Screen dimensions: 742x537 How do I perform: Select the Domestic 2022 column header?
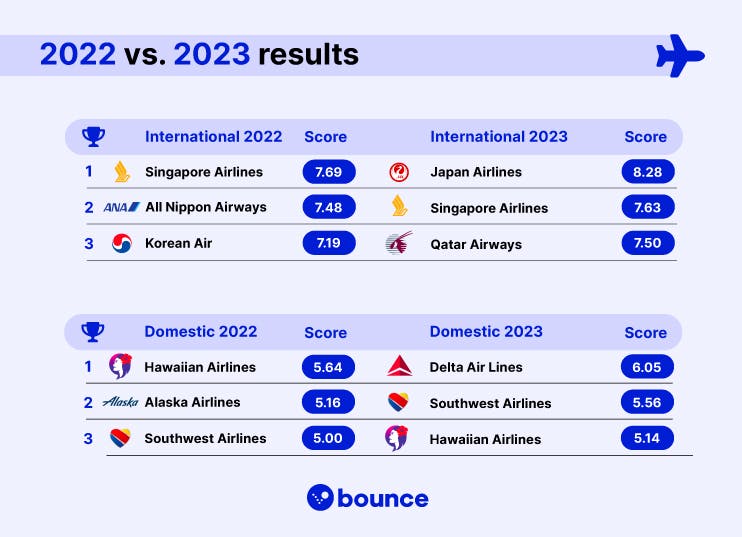coord(200,331)
